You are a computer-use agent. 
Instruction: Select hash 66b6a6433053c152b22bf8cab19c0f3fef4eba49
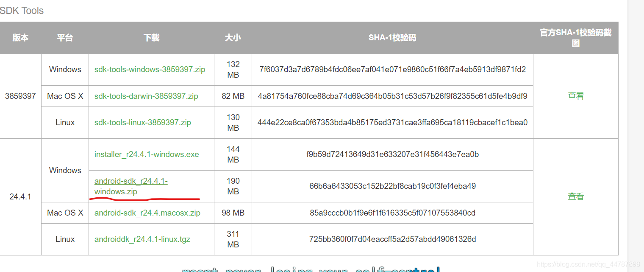tap(392, 186)
